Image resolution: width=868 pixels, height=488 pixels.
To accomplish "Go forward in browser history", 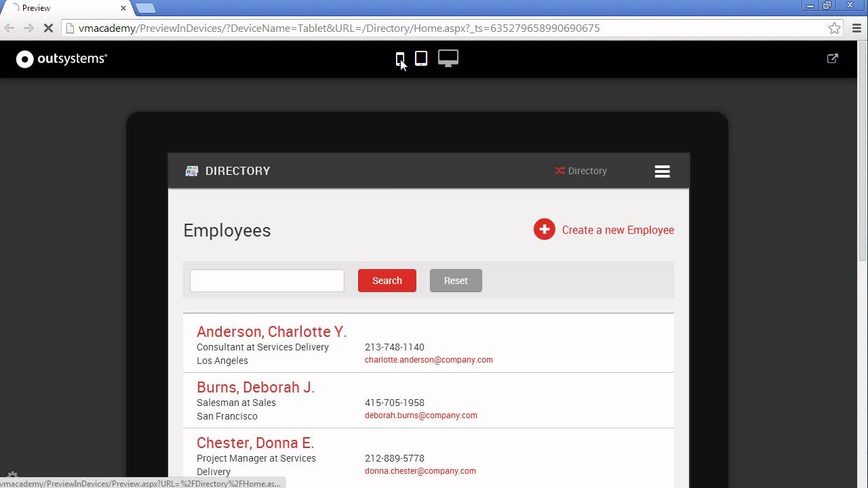I will (x=28, y=28).
